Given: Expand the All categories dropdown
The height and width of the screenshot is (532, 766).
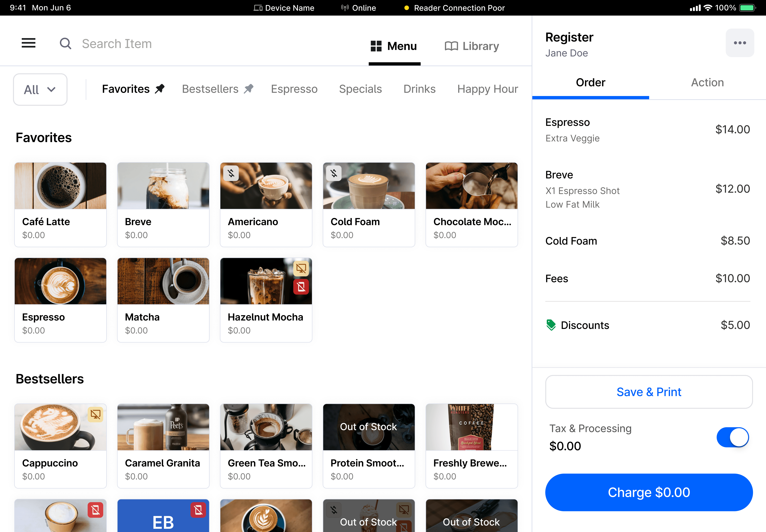Looking at the screenshot, I should [x=40, y=89].
